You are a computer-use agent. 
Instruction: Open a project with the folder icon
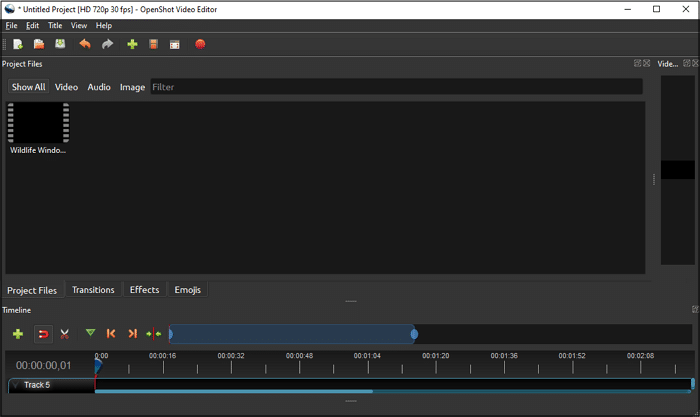coord(39,44)
